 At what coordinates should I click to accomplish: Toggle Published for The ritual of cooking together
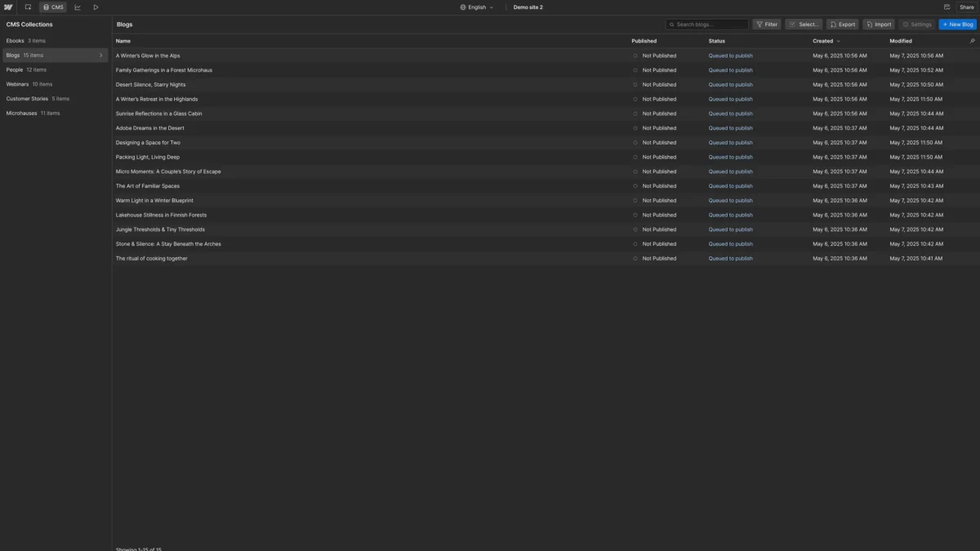tap(635, 258)
